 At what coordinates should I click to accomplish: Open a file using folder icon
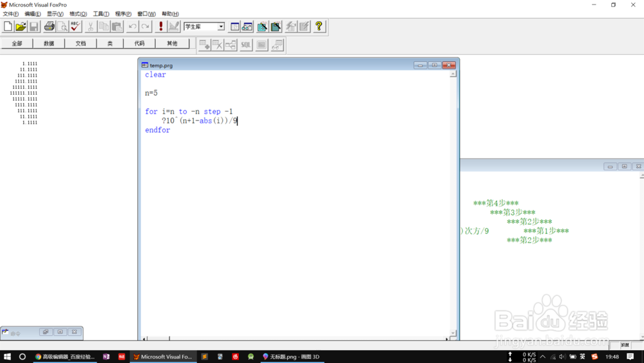point(21,26)
